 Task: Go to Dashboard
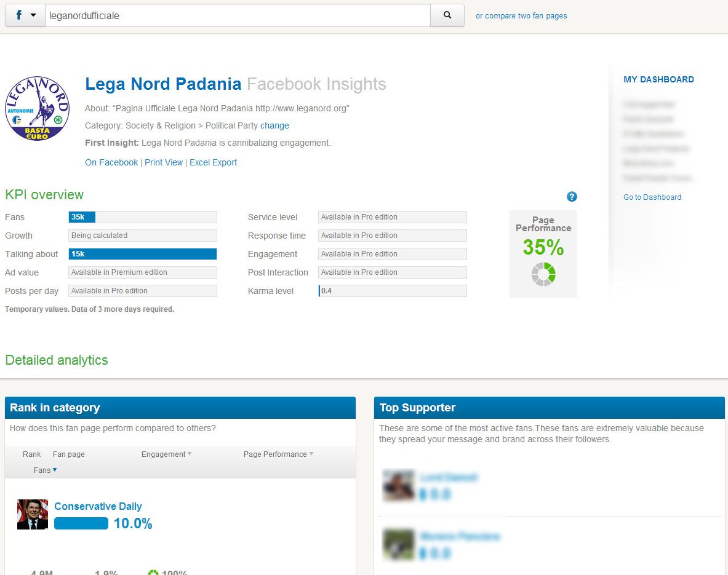[652, 197]
